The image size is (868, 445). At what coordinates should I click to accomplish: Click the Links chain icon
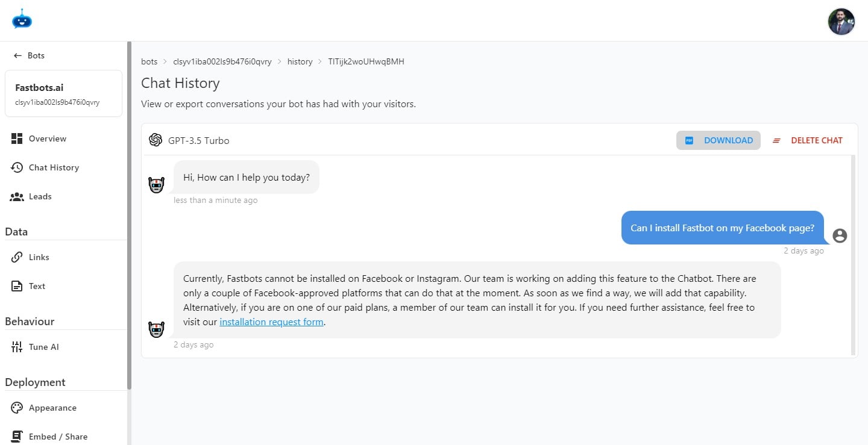pyautogui.click(x=17, y=257)
